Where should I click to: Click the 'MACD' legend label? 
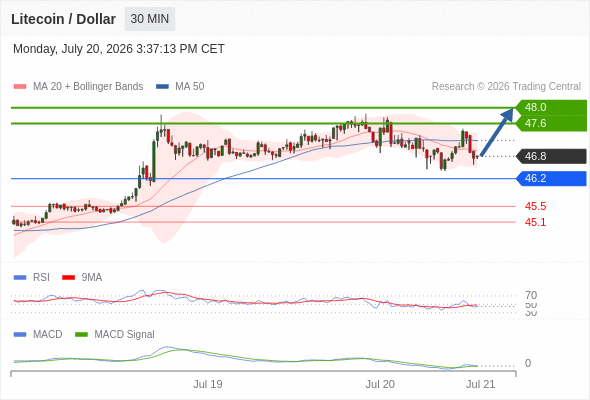pos(48,335)
